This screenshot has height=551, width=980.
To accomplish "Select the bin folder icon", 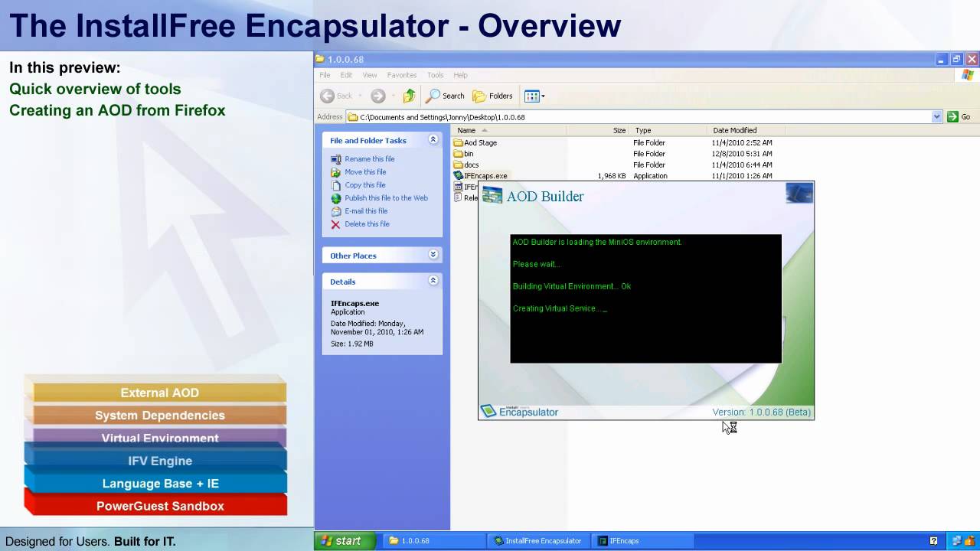I will pyautogui.click(x=459, y=154).
